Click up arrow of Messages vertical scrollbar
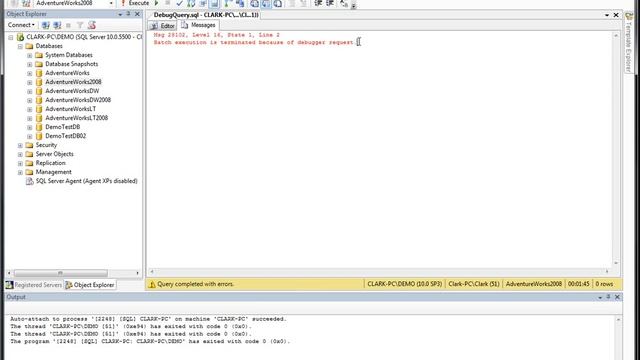 pyautogui.click(x=616, y=36)
